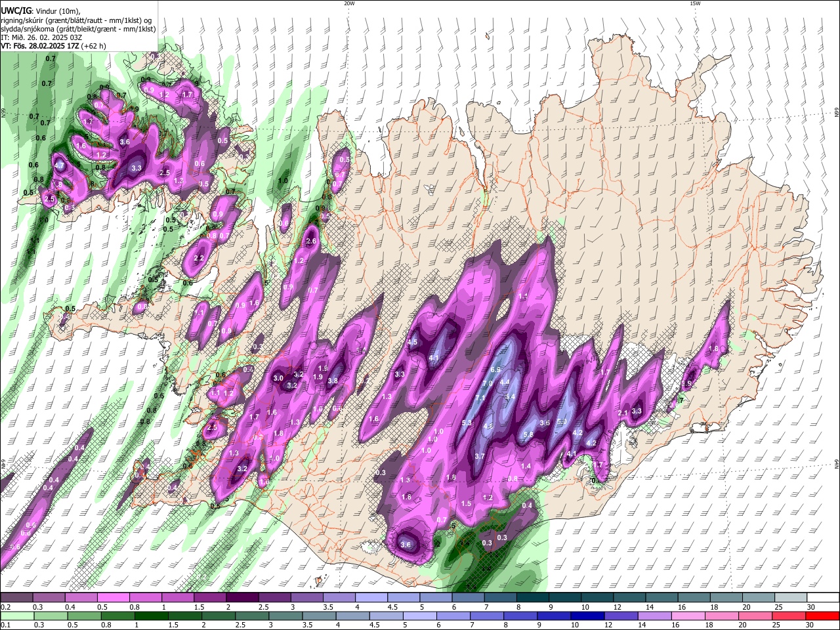Click the 5.3 precipitation value on the map
Screen dimensions: 840x630
click(x=467, y=423)
